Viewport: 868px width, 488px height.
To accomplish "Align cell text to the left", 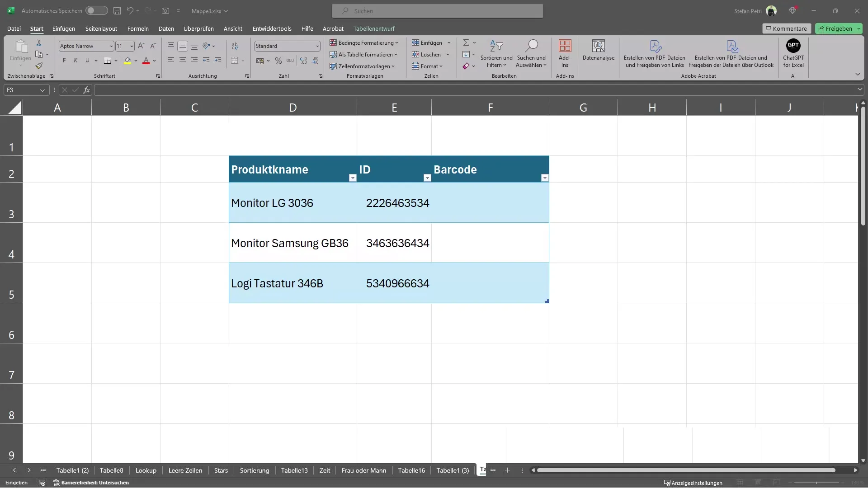I will click(171, 61).
